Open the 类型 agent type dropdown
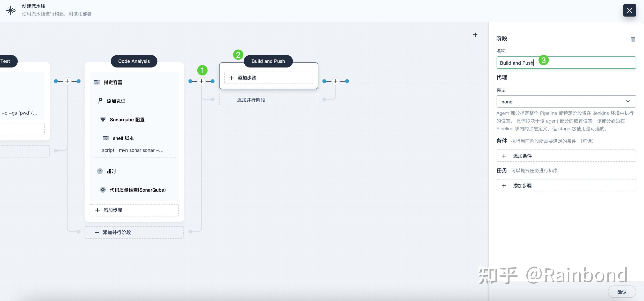644x301 pixels. tap(566, 101)
